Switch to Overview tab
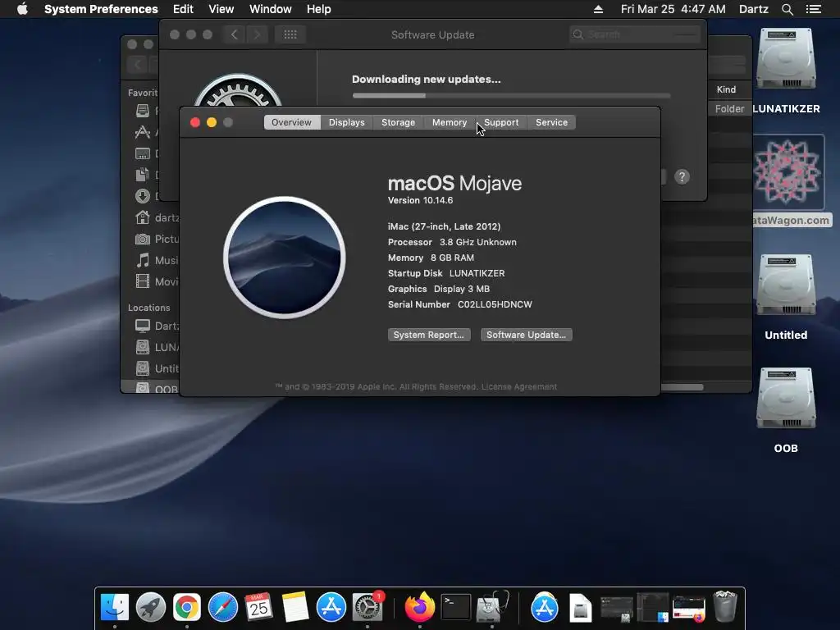840x630 pixels. pyautogui.click(x=291, y=122)
